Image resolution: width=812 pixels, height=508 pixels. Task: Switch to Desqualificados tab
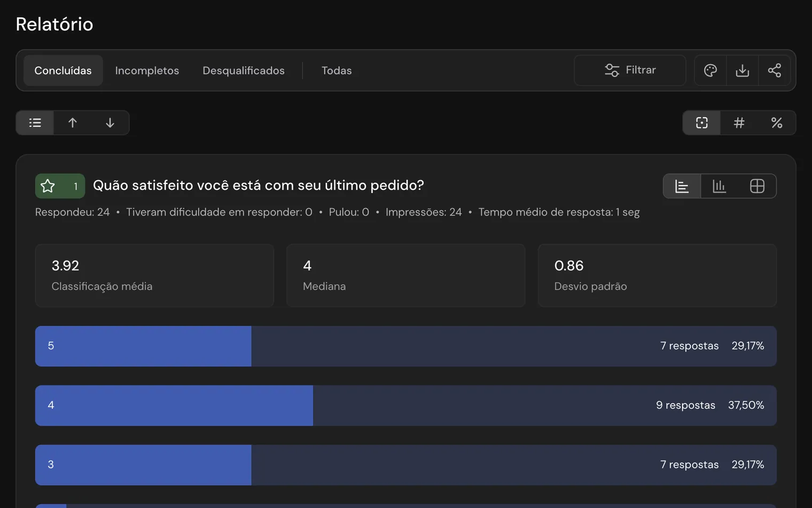tap(244, 71)
